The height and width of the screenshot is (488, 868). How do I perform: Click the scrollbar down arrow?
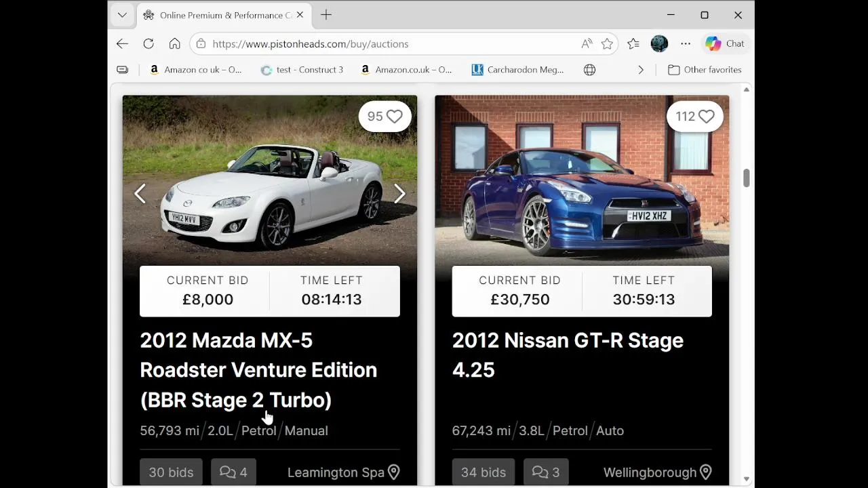(747, 479)
